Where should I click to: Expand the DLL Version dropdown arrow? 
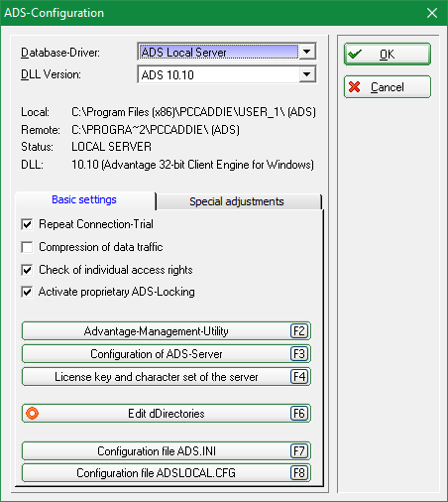307,74
